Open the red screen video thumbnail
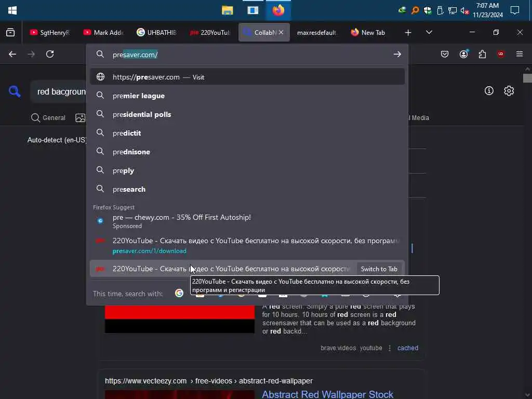 (x=179, y=320)
